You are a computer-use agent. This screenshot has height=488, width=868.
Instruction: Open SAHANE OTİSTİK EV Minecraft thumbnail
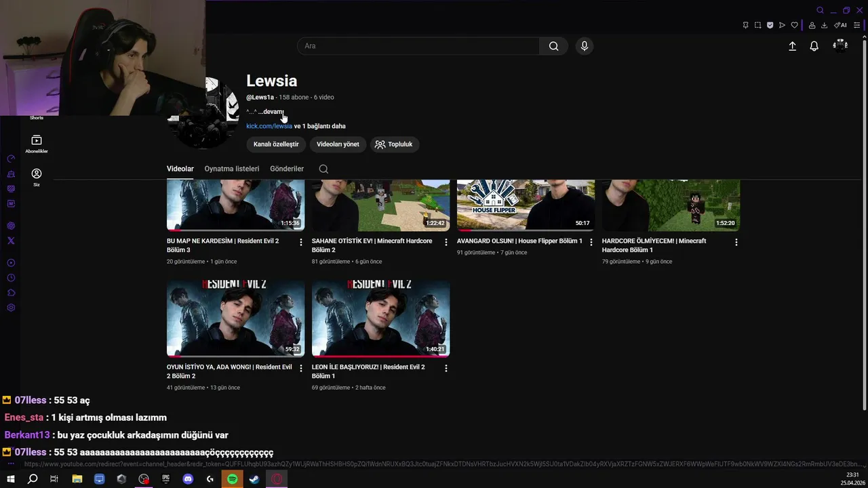(380, 205)
